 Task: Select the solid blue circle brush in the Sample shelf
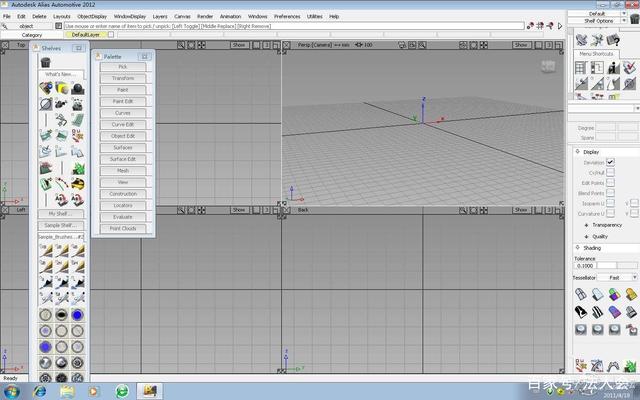(78, 315)
